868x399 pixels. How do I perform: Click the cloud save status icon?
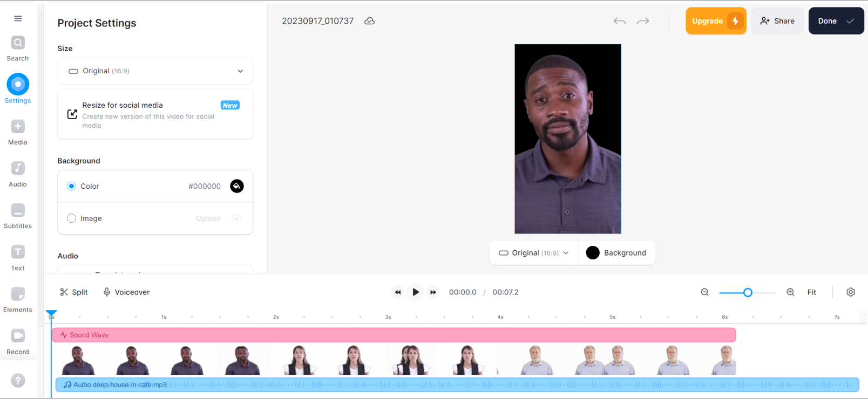click(369, 21)
